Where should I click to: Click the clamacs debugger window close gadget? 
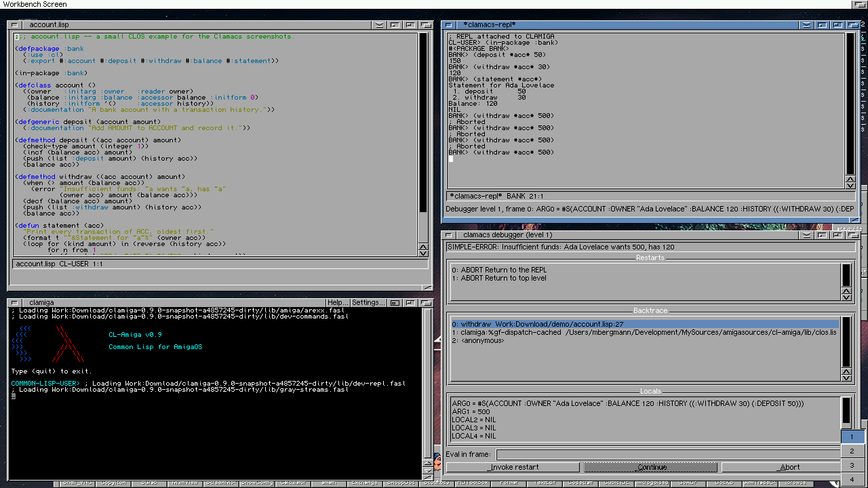pos(449,235)
